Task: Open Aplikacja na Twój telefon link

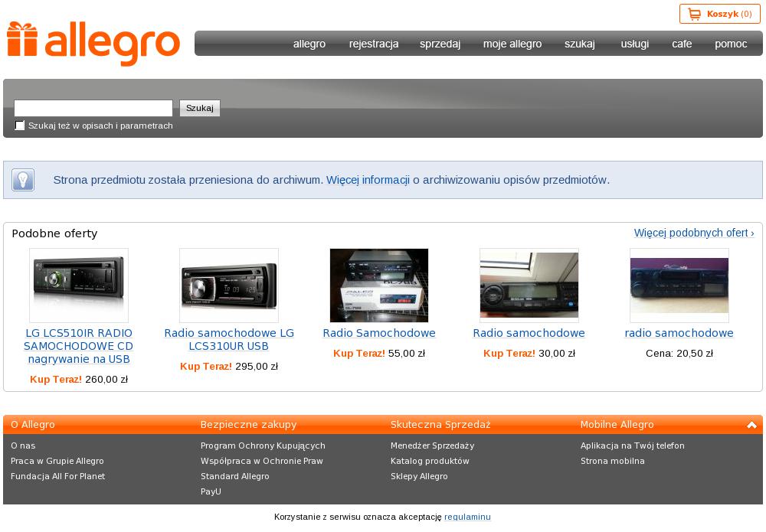Action: (x=633, y=446)
